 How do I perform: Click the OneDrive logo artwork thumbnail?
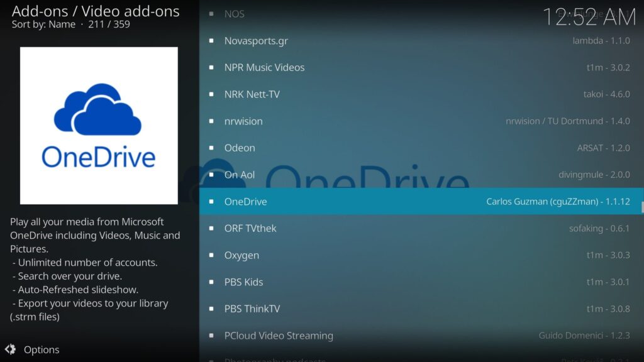coord(97,126)
